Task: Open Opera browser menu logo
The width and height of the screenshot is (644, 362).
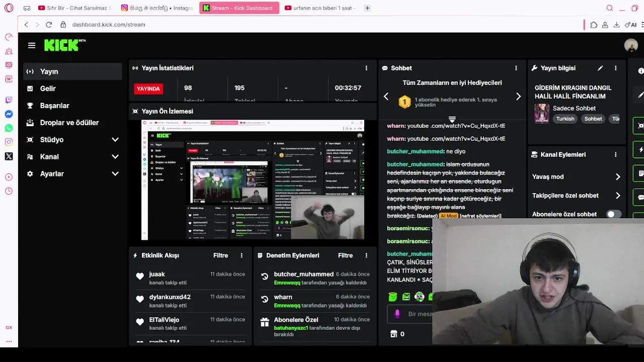Action: point(9,8)
